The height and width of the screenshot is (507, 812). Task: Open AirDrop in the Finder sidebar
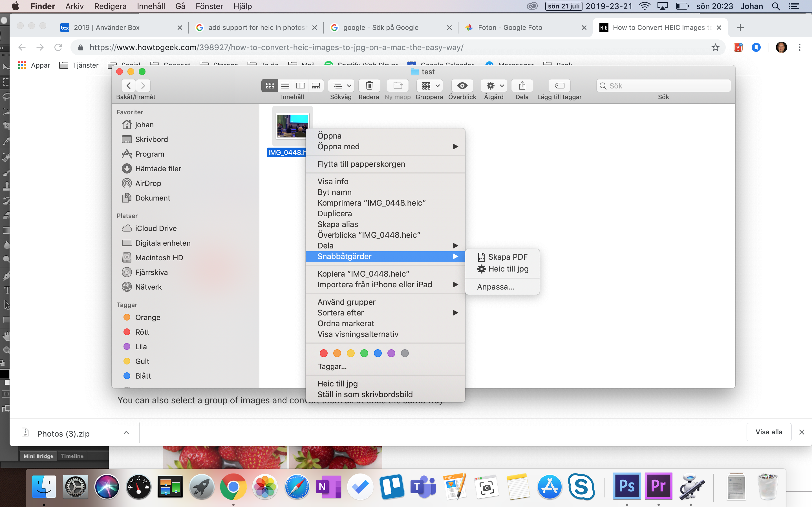(148, 183)
